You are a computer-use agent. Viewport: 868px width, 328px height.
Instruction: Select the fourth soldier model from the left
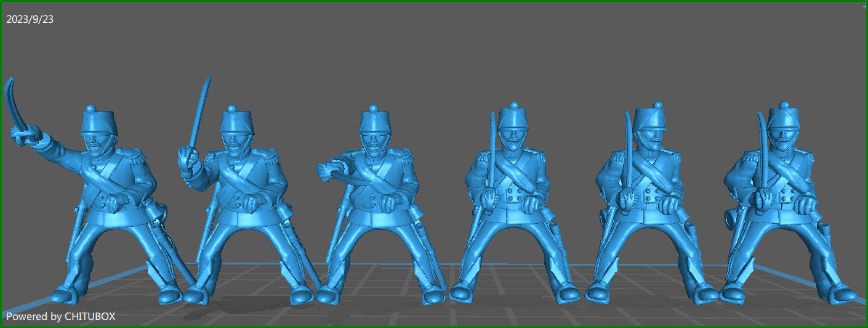pyautogui.click(x=514, y=203)
